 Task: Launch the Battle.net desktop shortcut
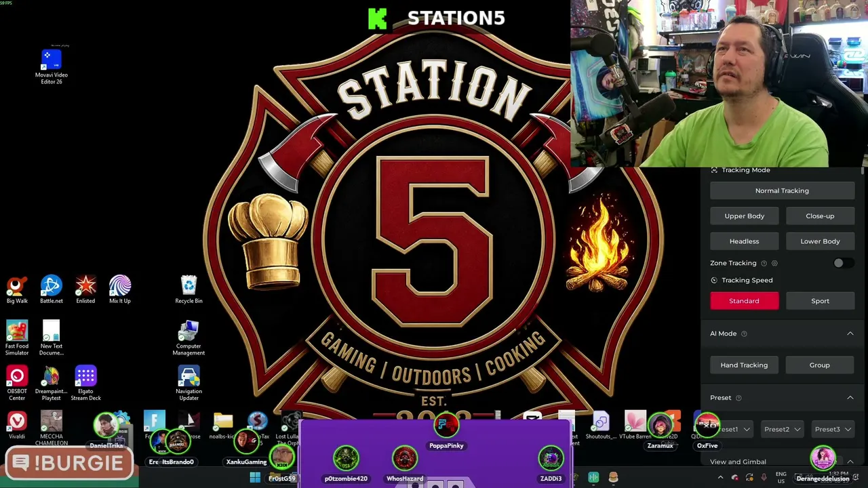52,290
